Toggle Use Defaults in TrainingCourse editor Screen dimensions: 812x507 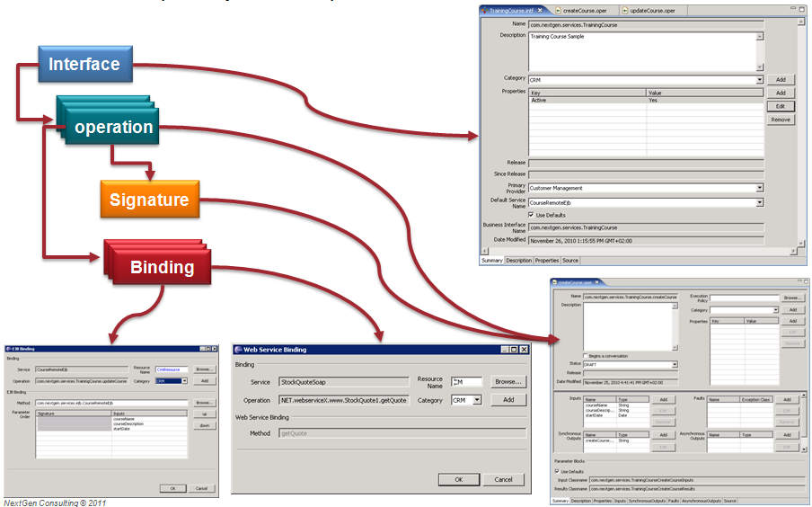pos(532,215)
